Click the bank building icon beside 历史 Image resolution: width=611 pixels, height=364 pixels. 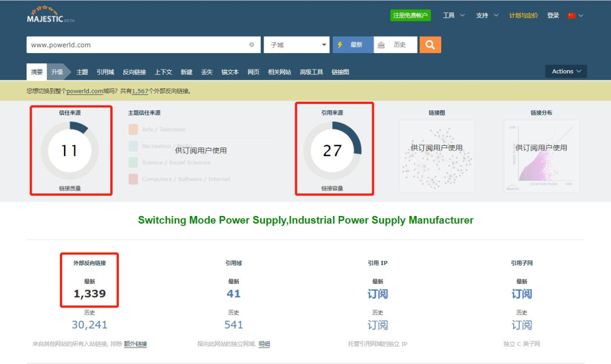[x=381, y=45]
